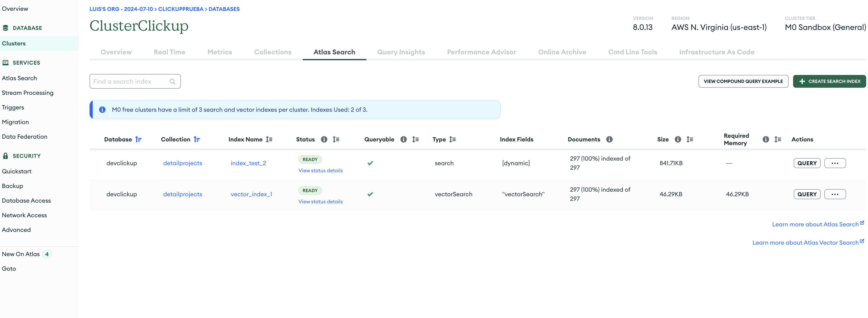868x318 pixels.
Task: Click the Database column sort icon
Action: click(138, 139)
